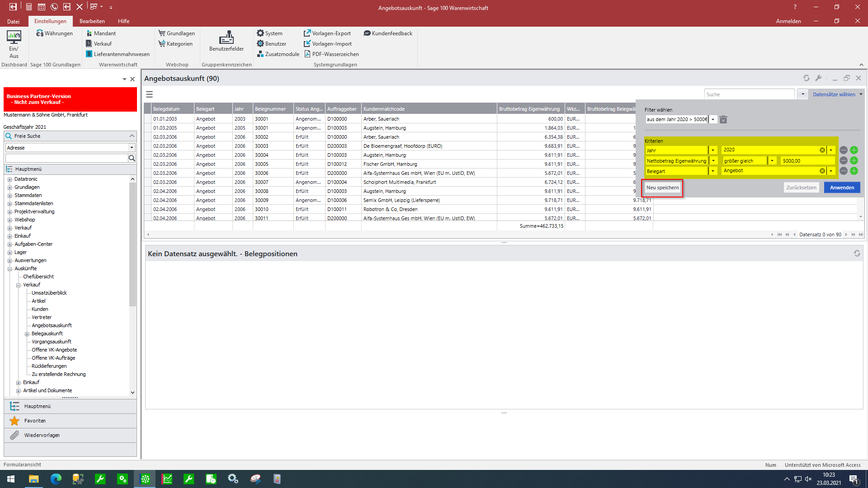This screenshot has width=868, height=488.
Task: Open the größer gleich operator dropdown
Action: 772,160
